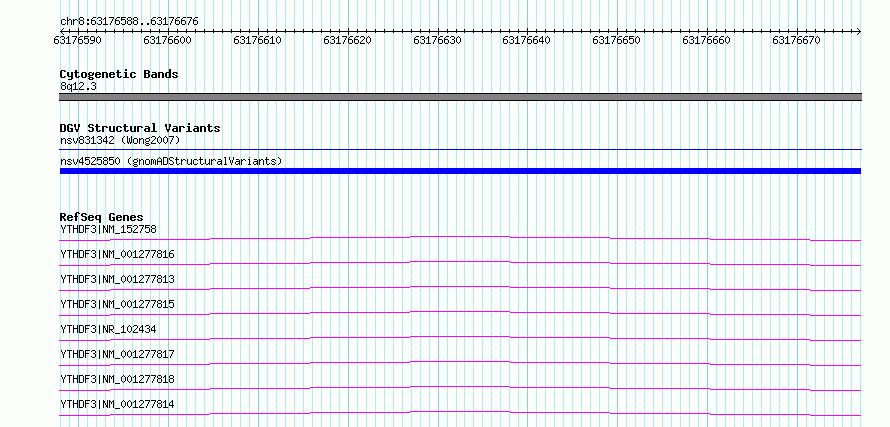Select transcript YTHDF3|NM_001277817 label
Viewport: 890px width, 427px height.
point(117,354)
